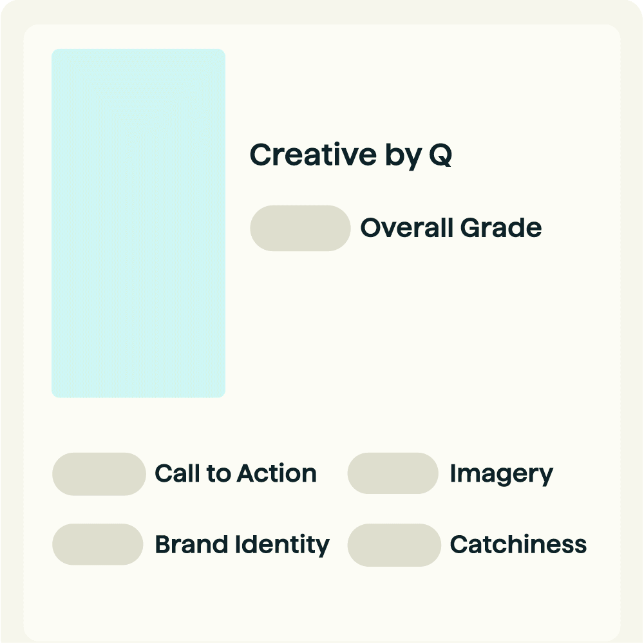Viewport: 644px width, 644px height.
Task: Open the light blue creative preview thumbnail
Action: pos(138,223)
